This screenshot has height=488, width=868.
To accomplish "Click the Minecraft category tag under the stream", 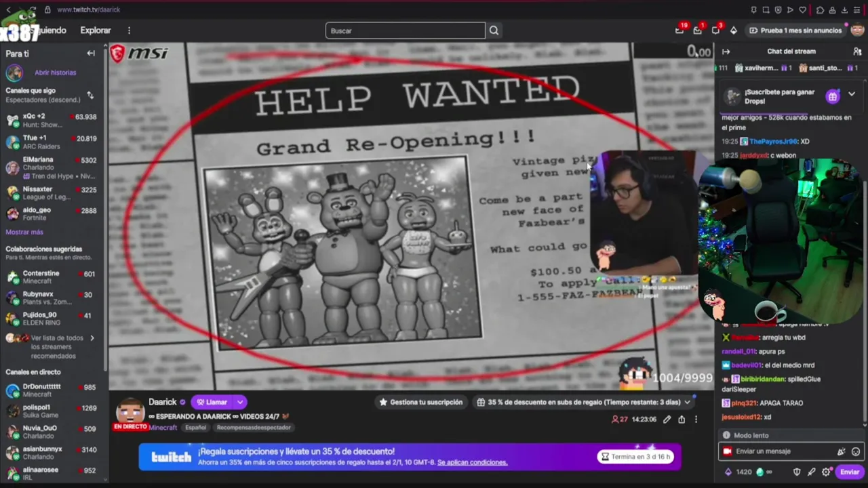I will 163,428.
